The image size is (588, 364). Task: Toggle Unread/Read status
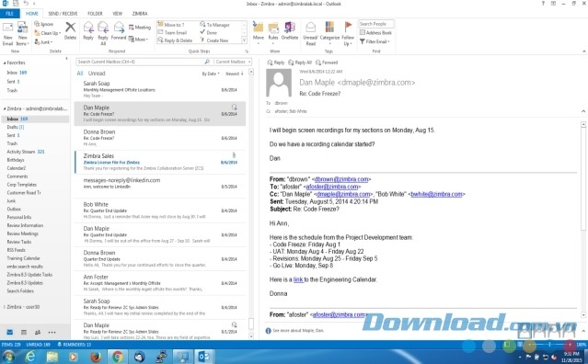[310, 34]
